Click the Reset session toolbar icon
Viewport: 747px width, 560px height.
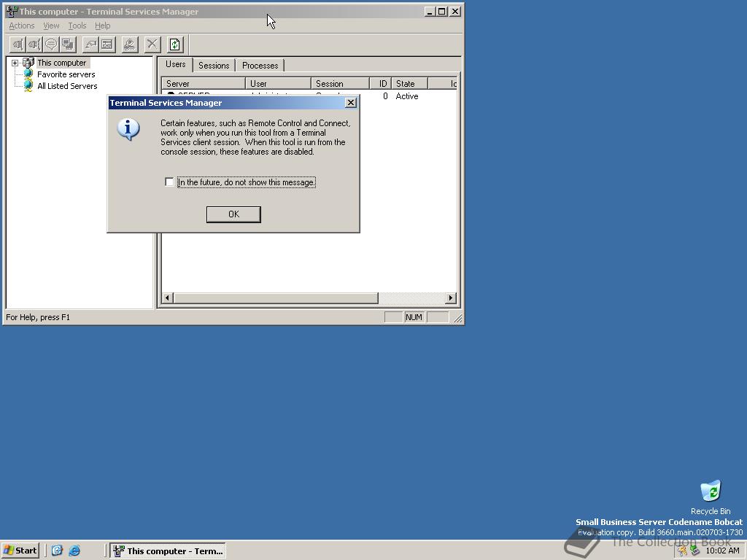click(x=90, y=44)
